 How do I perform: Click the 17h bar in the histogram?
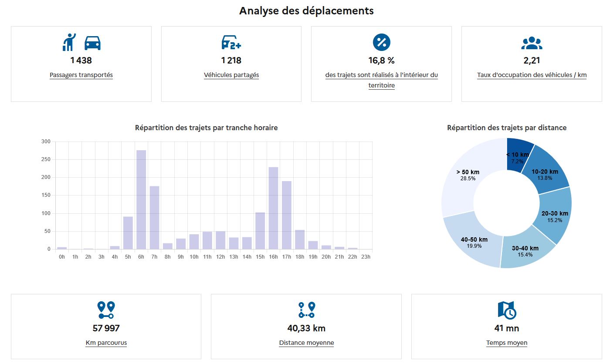tap(286, 216)
